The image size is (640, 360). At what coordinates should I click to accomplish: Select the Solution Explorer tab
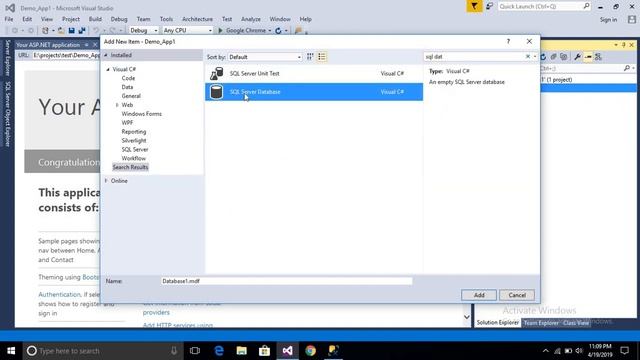(498, 323)
